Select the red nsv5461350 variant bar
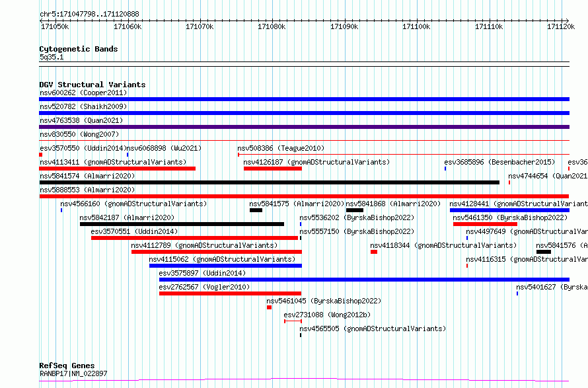Image resolution: width=588 pixels, height=388 pixels. (485, 224)
